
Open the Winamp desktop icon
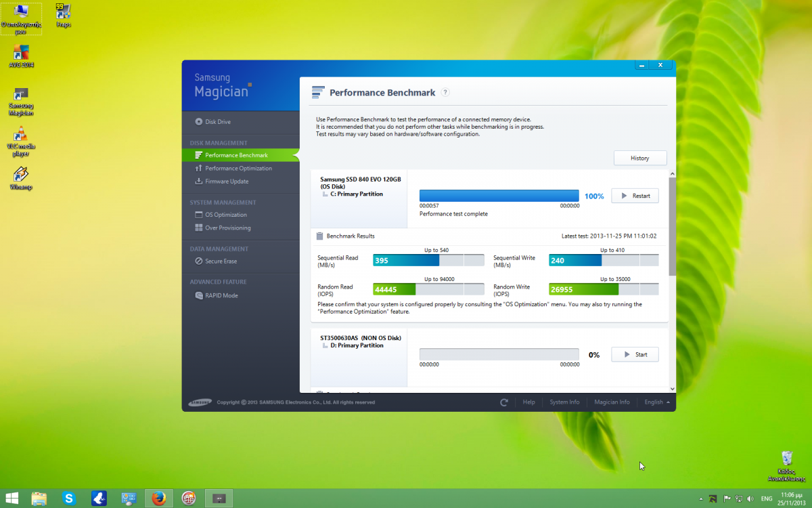pos(22,177)
